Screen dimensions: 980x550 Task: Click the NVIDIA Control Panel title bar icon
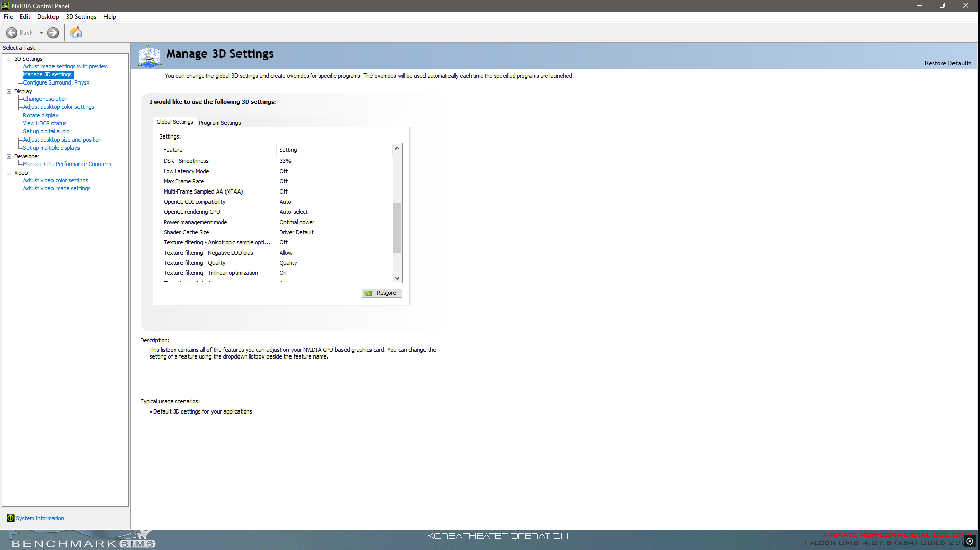(5, 6)
